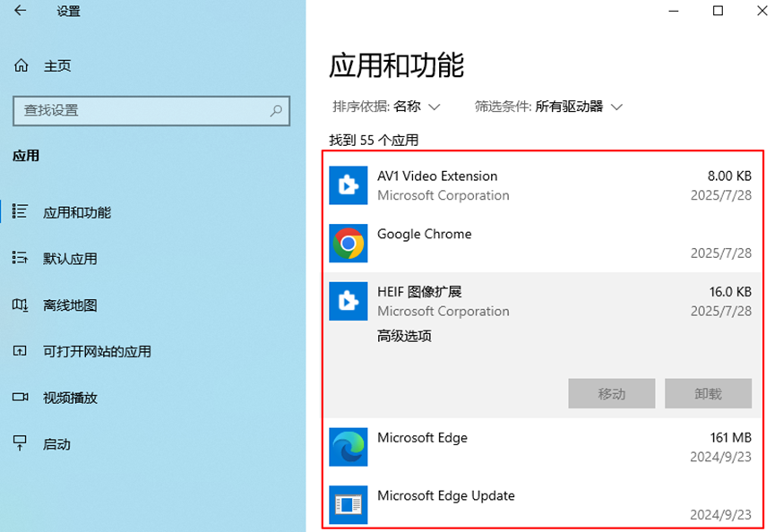This screenshot has width=775, height=532.
Task: Select the Microsoft Edge name
Action: point(423,438)
